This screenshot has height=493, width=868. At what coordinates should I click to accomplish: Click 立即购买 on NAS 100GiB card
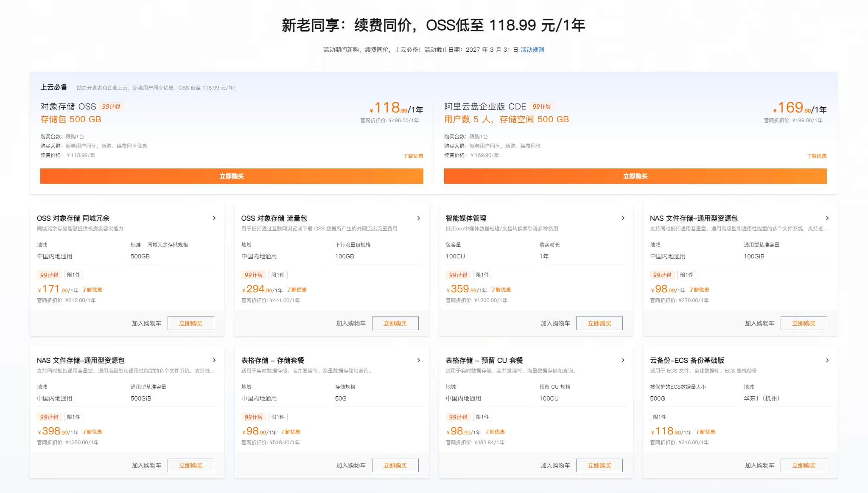[804, 323]
